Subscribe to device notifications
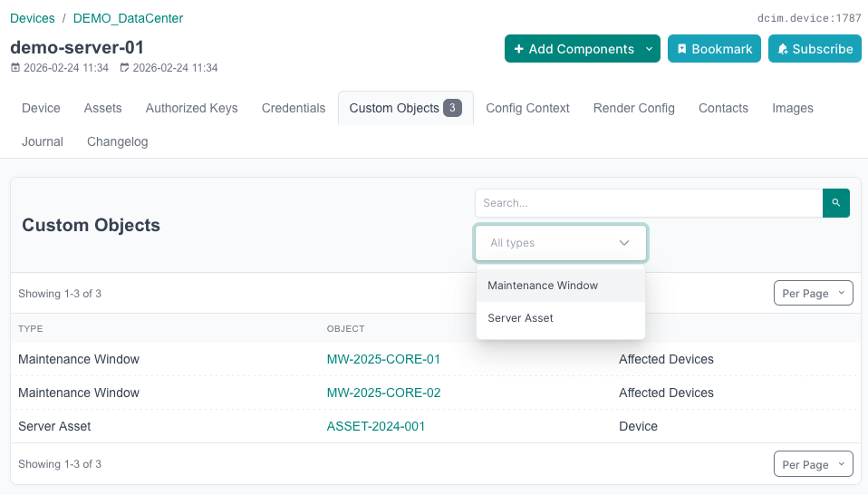The height and width of the screenshot is (495, 868). tap(815, 49)
